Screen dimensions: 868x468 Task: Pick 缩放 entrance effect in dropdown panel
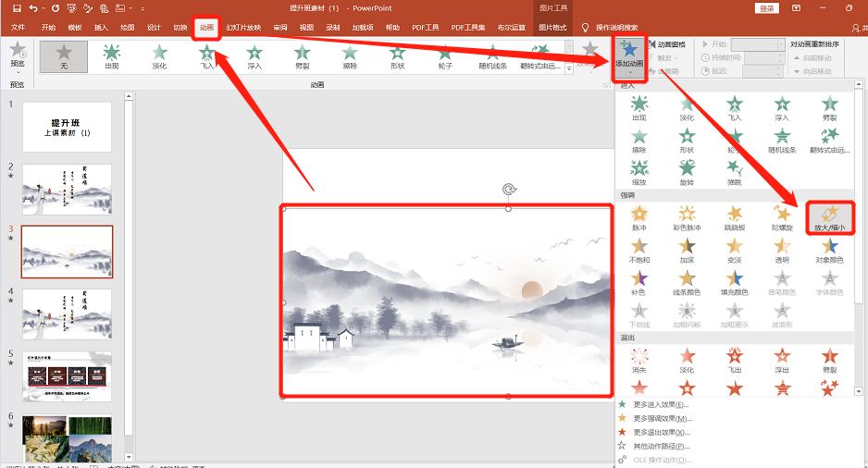(639, 173)
